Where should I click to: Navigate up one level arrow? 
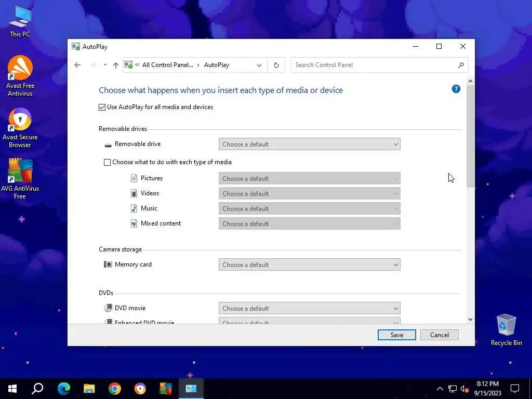116,65
